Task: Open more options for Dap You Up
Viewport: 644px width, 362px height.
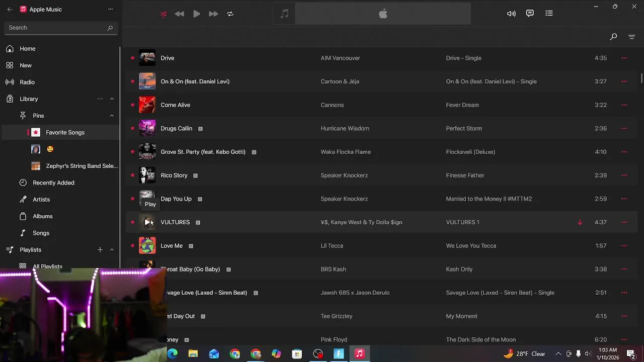Action: point(624,199)
